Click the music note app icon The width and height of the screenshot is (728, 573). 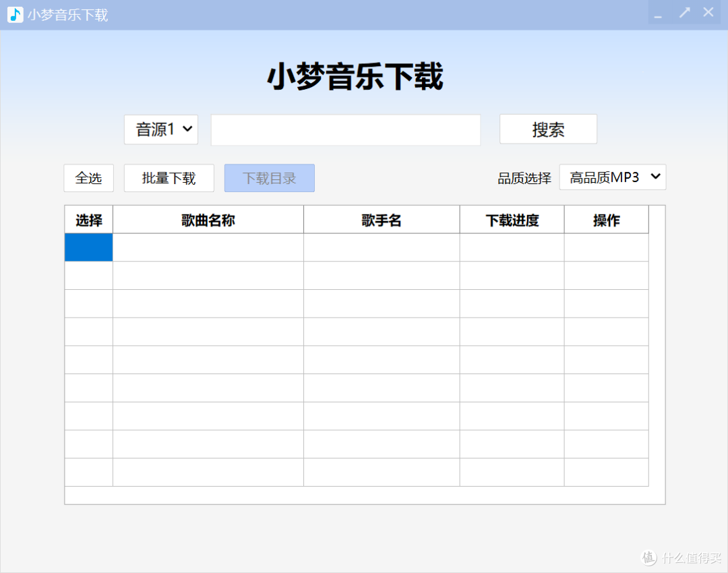[16, 15]
